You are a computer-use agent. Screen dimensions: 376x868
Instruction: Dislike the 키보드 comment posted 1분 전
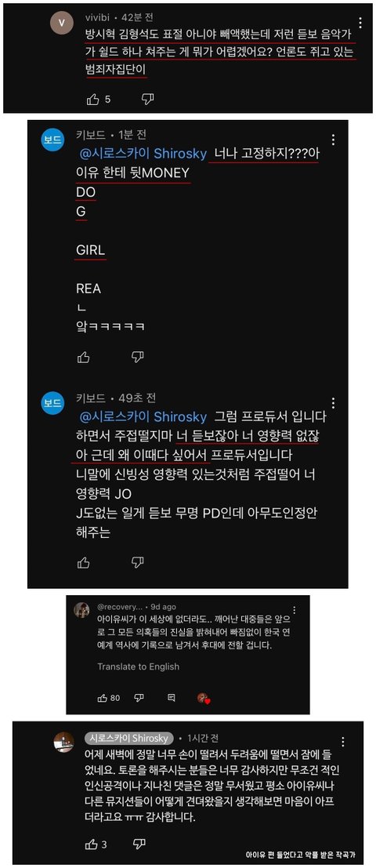(x=138, y=357)
